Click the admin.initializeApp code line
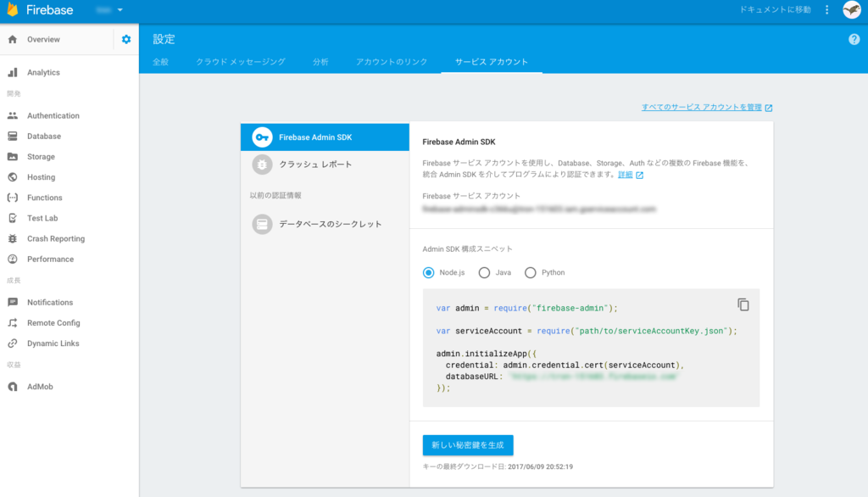The image size is (868, 497). coord(486,354)
